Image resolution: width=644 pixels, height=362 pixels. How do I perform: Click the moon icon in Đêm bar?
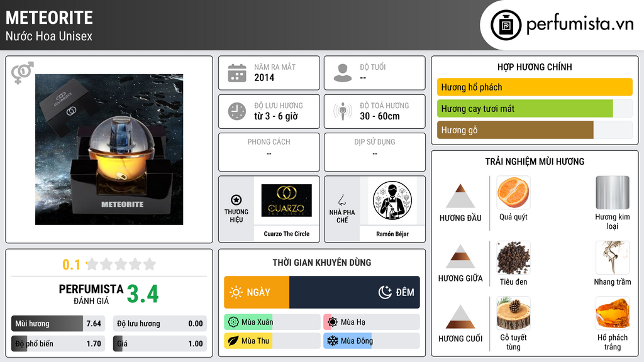[x=385, y=292]
